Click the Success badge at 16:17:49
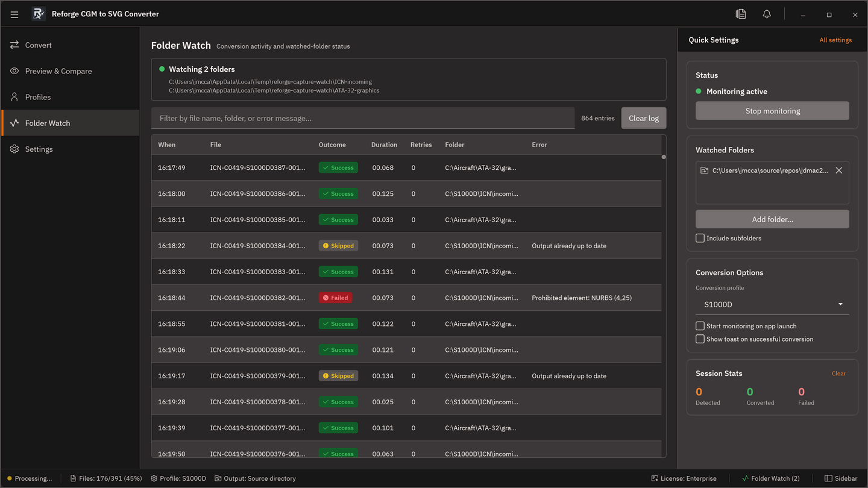 (338, 167)
